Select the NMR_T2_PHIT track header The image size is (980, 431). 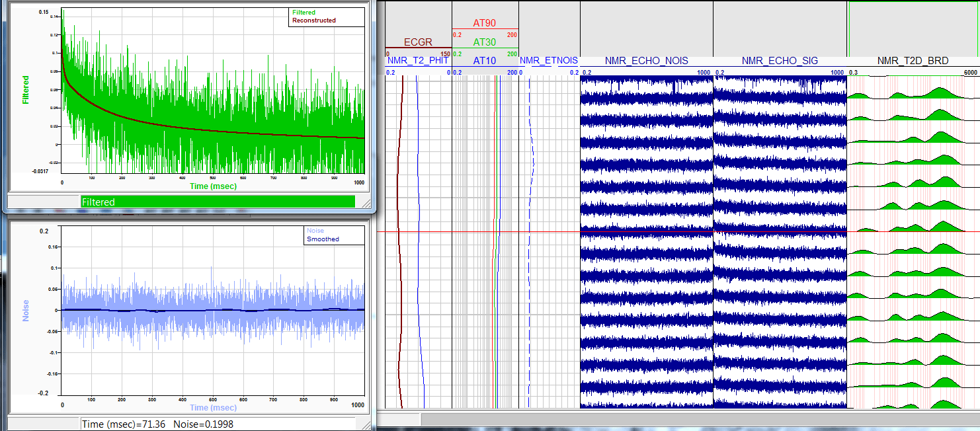point(417,61)
